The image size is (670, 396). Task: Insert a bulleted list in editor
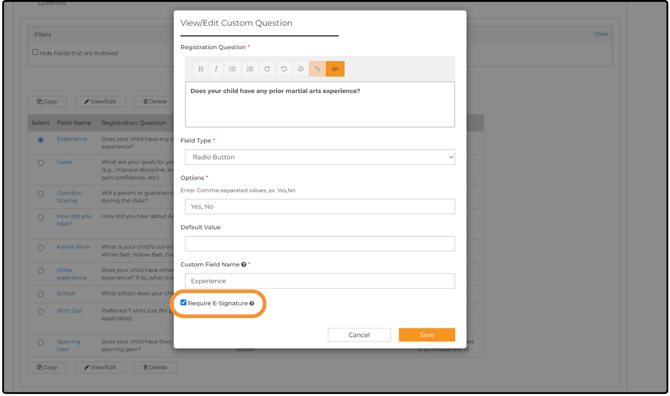point(232,69)
